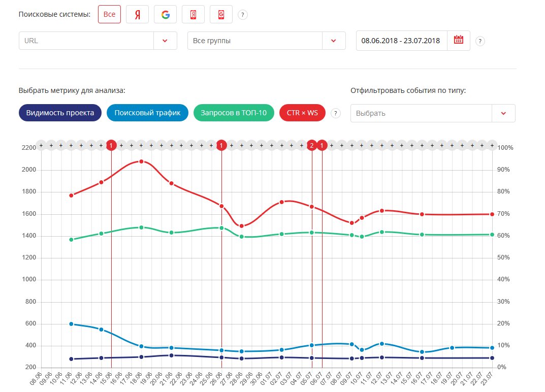This screenshot has width=545, height=392.
Task: Click the date range 08.06.2018 - 23.07.2018 field
Action: 401,41
